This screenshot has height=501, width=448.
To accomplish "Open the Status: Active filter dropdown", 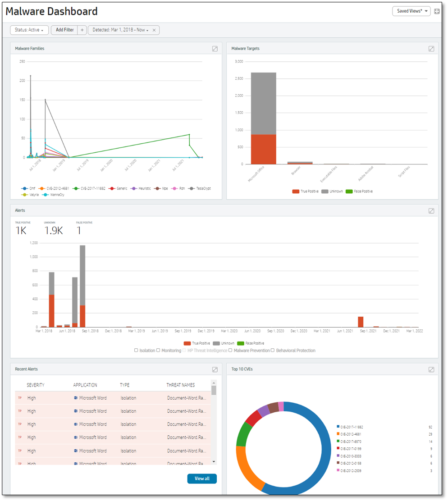I will 29,30.
